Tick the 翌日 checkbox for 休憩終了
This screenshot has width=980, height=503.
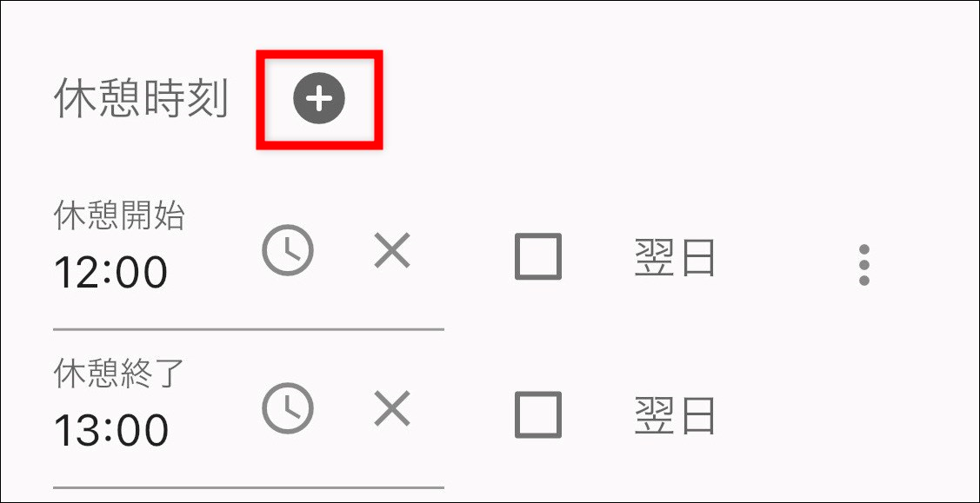coord(538,414)
